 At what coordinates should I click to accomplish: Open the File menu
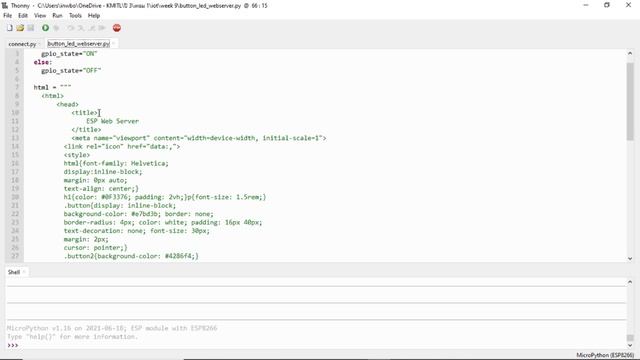(x=7, y=16)
